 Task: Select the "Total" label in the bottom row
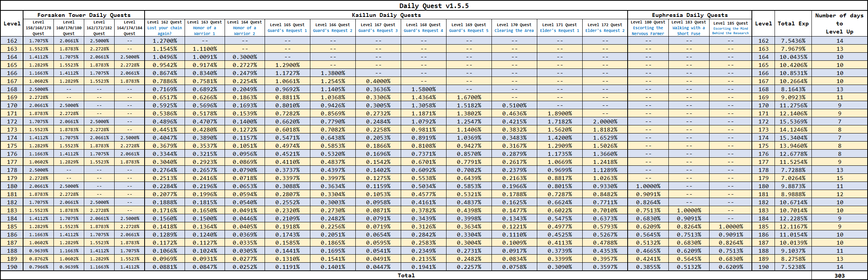[x=406, y=275]
